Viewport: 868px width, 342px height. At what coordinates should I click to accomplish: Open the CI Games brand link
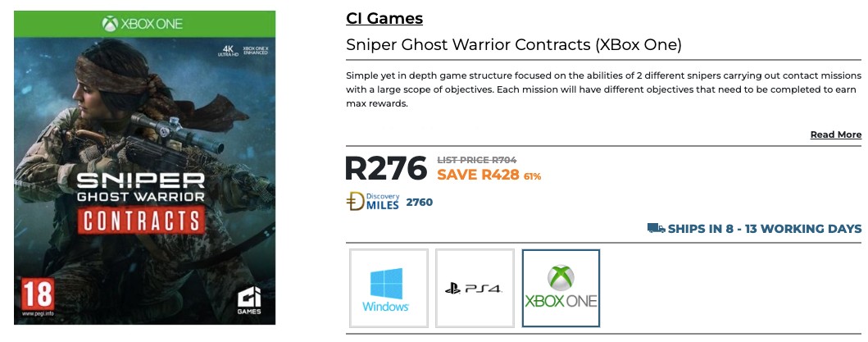(x=384, y=18)
